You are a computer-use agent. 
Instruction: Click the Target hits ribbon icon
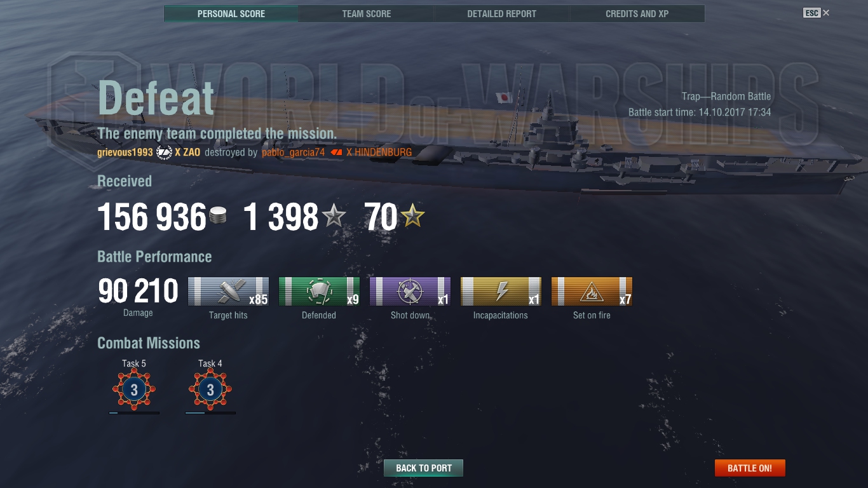coord(228,292)
